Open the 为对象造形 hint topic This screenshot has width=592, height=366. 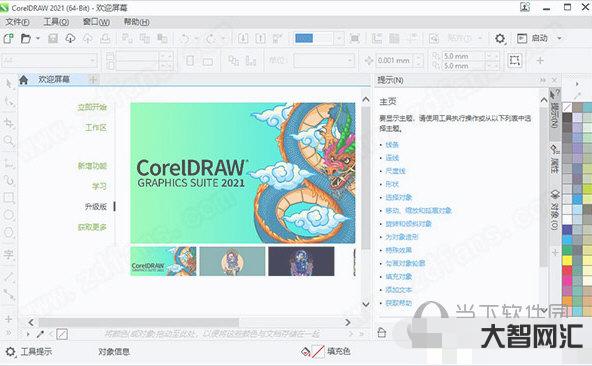(402, 237)
